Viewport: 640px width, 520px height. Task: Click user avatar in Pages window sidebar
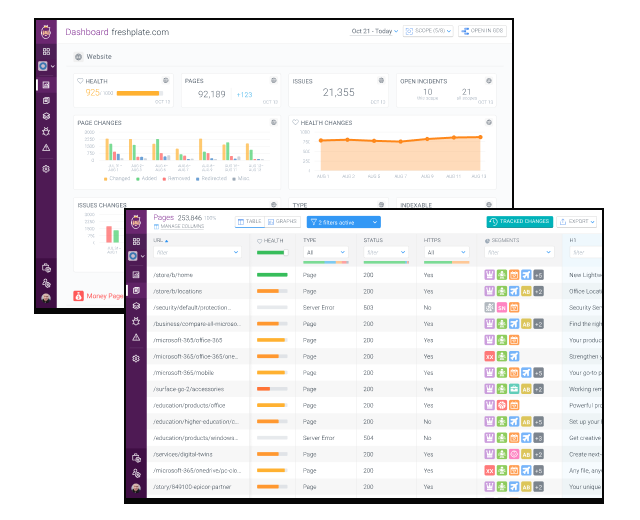pos(136,488)
